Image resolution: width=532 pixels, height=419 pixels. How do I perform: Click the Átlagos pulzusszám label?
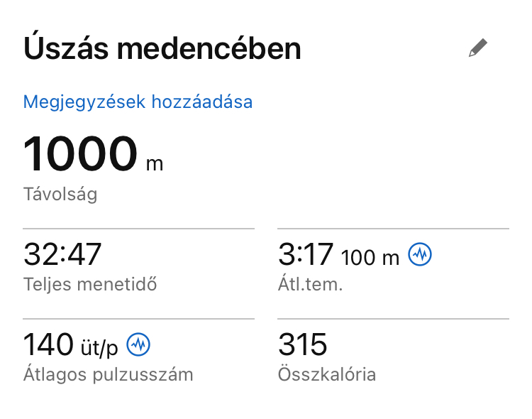[x=109, y=374]
